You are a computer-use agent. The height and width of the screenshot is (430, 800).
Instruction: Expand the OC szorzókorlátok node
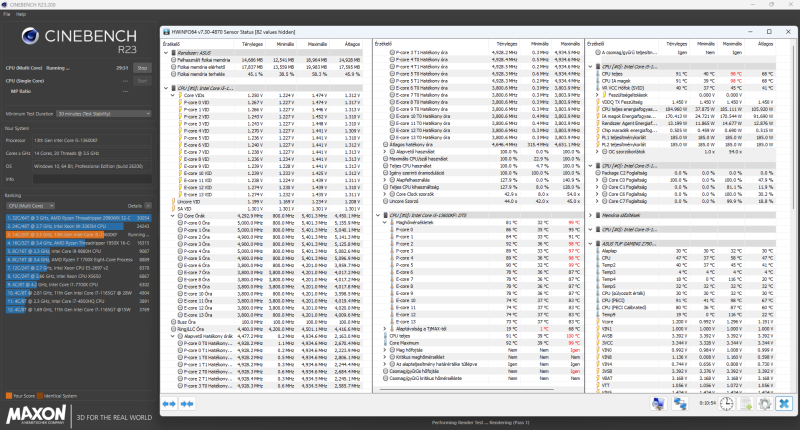tap(597, 151)
